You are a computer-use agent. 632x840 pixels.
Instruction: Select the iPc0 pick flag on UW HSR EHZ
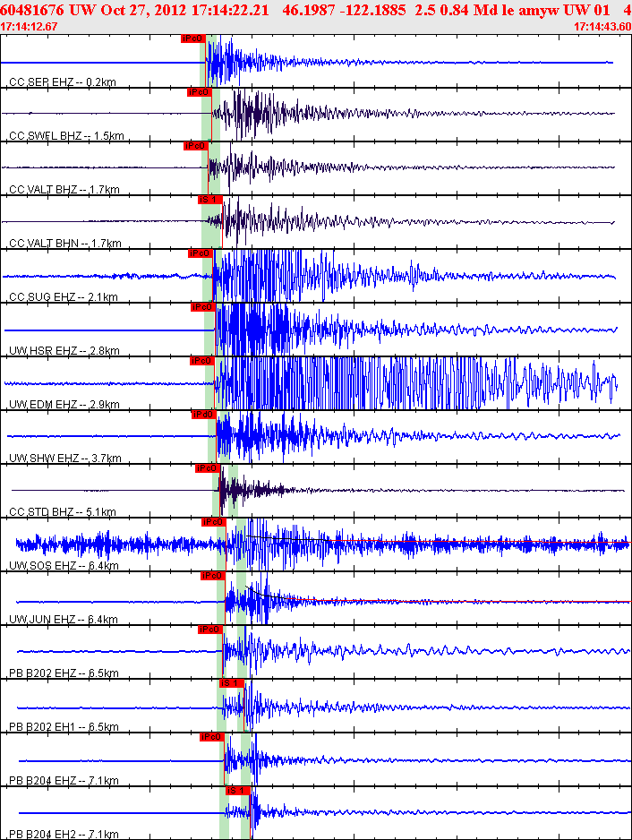[203, 307]
